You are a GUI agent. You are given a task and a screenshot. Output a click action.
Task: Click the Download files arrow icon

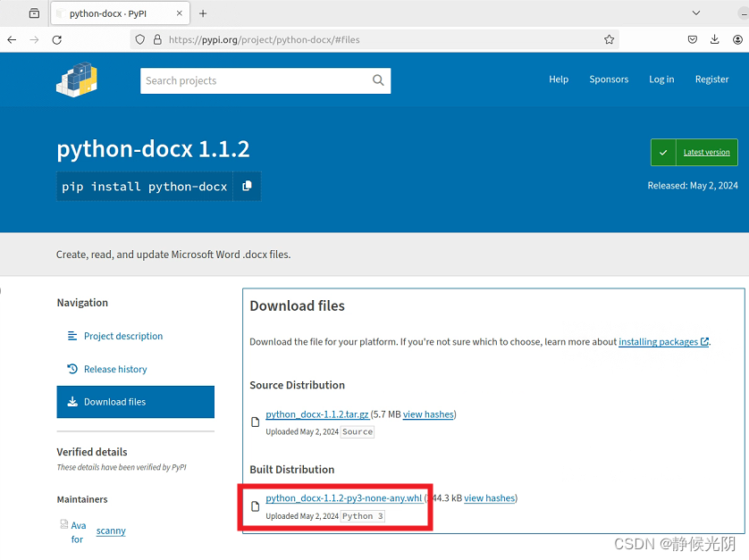click(x=72, y=402)
